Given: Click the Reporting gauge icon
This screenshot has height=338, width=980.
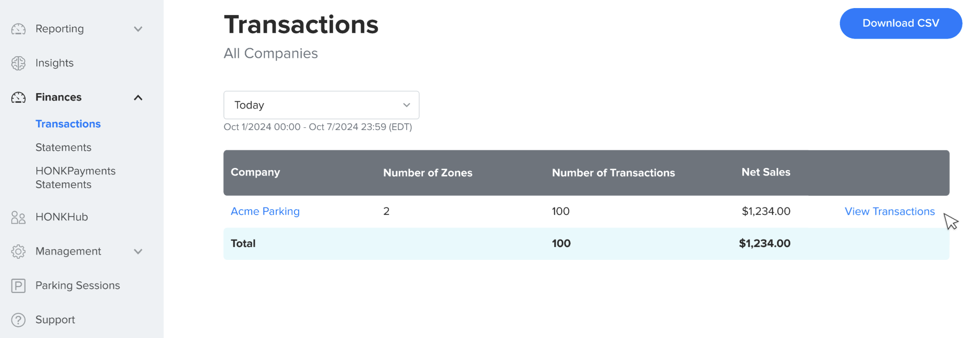Looking at the screenshot, I should click(18, 29).
